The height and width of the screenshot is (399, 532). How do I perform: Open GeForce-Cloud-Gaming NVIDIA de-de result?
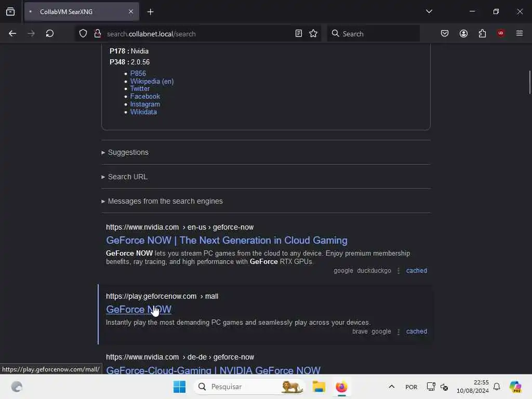click(213, 369)
